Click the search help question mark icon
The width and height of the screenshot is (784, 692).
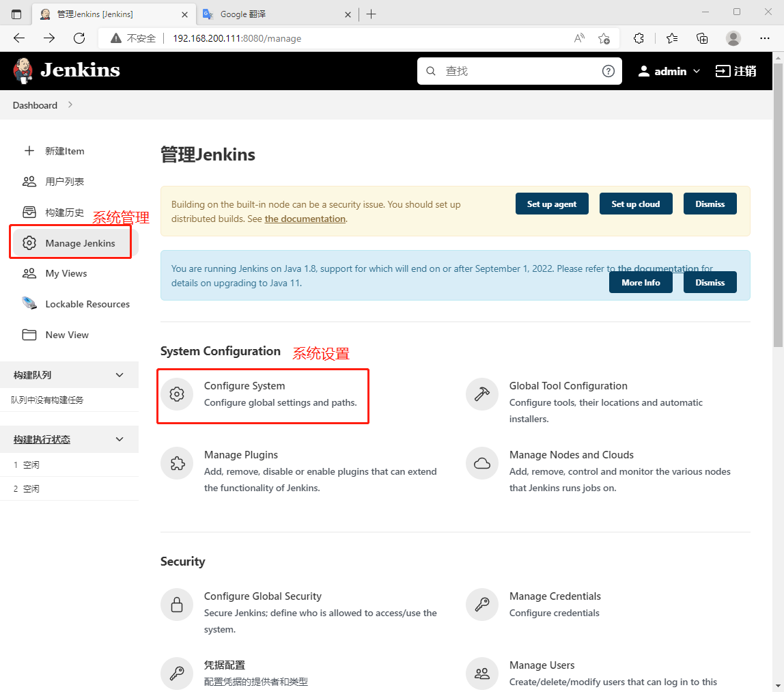point(608,71)
